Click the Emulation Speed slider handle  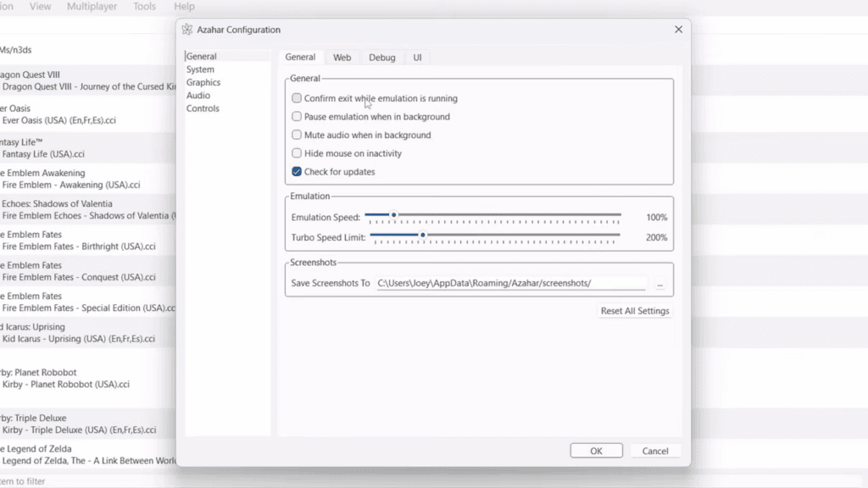(x=393, y=214)
